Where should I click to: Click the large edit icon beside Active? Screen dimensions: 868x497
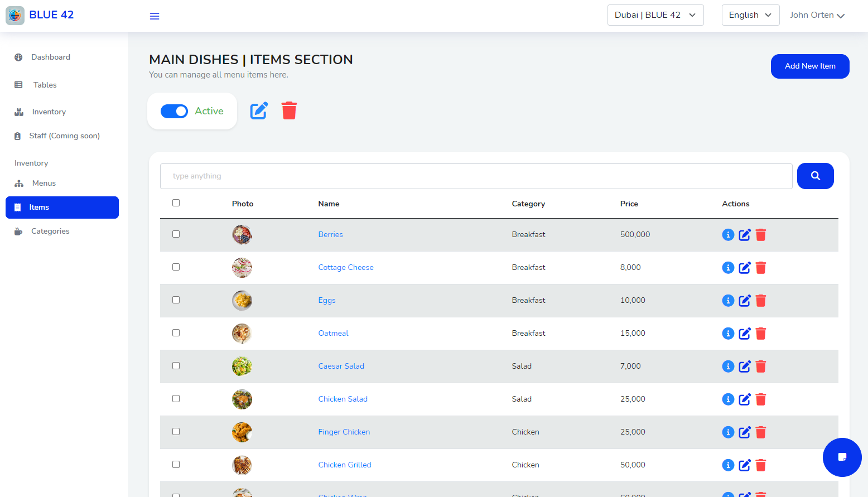coord(259,110)
